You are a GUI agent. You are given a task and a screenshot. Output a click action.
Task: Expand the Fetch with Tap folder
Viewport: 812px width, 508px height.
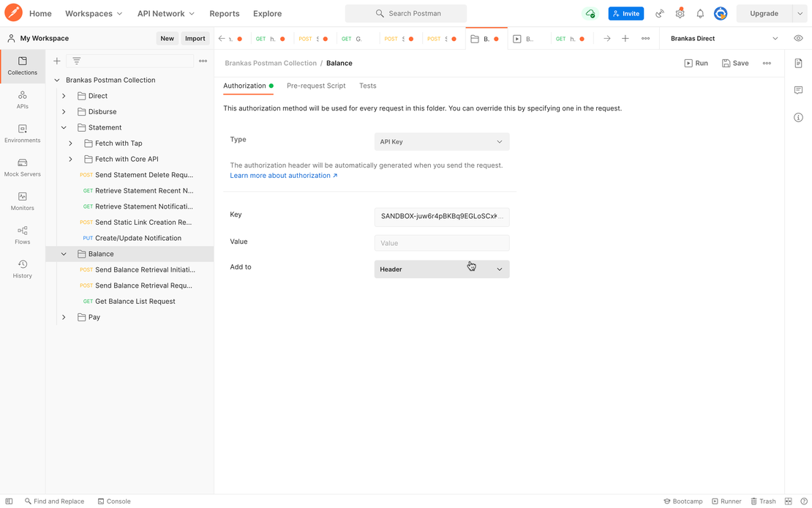(70, 143)
